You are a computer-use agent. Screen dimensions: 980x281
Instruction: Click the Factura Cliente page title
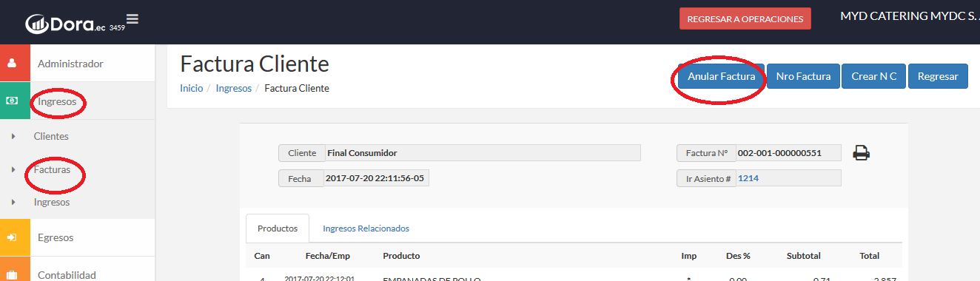[255, 64]
